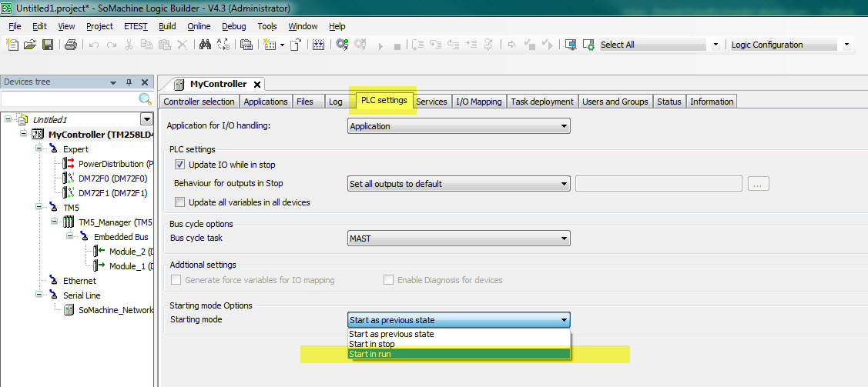Open the Users and Groups tab
Viewport: 868px width, 387px height.
click(x=615, y=102)
